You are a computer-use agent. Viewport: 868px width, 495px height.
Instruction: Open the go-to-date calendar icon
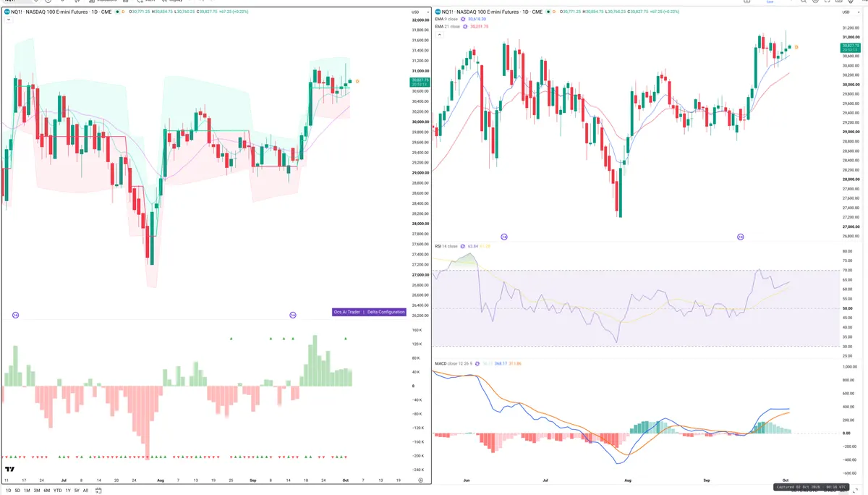click(x=98, y=491)
